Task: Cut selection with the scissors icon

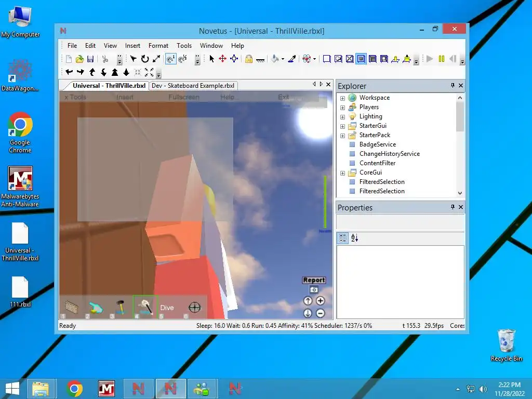Action: [105, 59]
